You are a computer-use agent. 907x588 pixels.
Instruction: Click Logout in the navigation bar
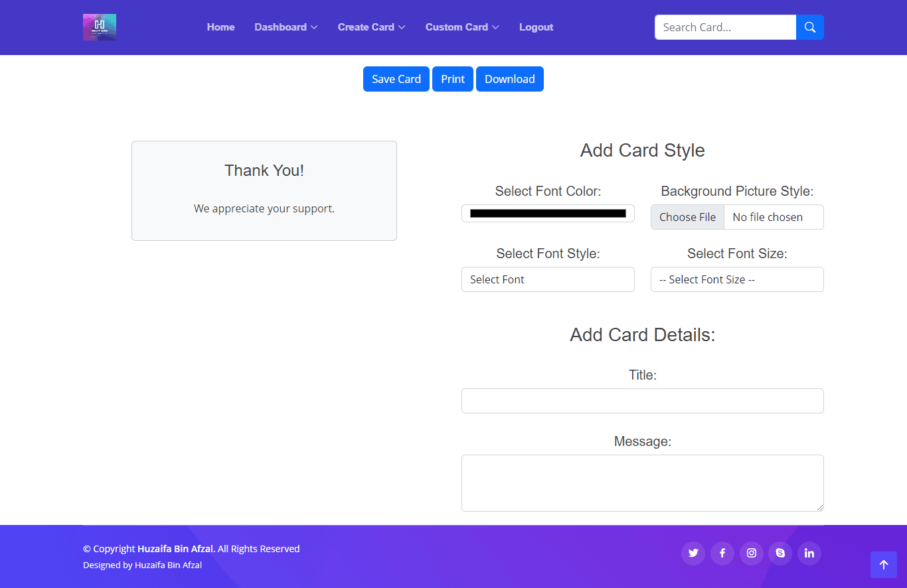point(536,27)
